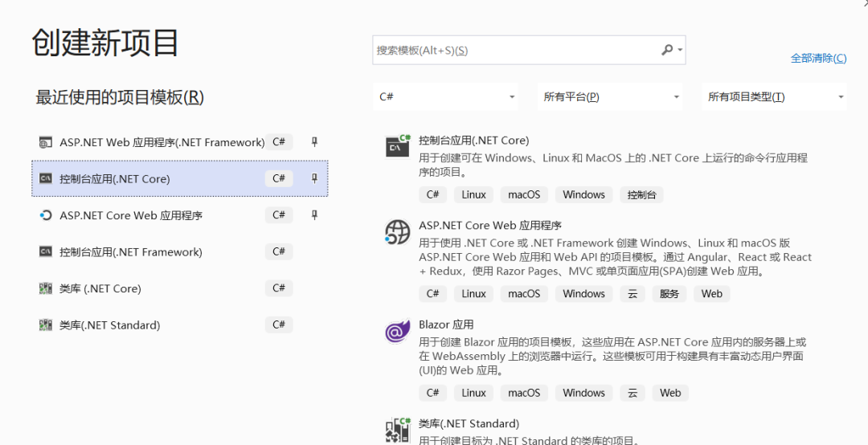This screenshot has height=445, width=868.
Task: Click the 类库 (.NET Core) library icon
Action: click(45, 288)
